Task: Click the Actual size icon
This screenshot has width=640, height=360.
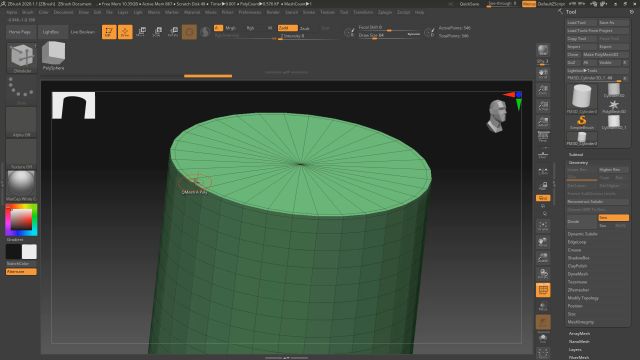Action: tap(543, 106)
